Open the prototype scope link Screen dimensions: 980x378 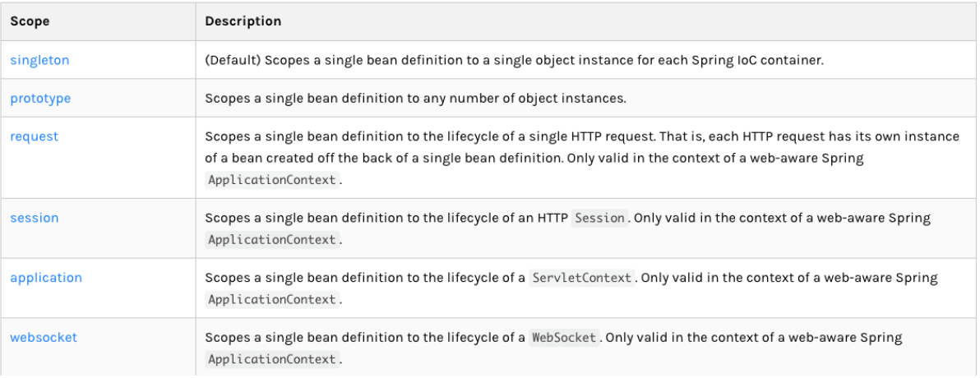point(40,99)
